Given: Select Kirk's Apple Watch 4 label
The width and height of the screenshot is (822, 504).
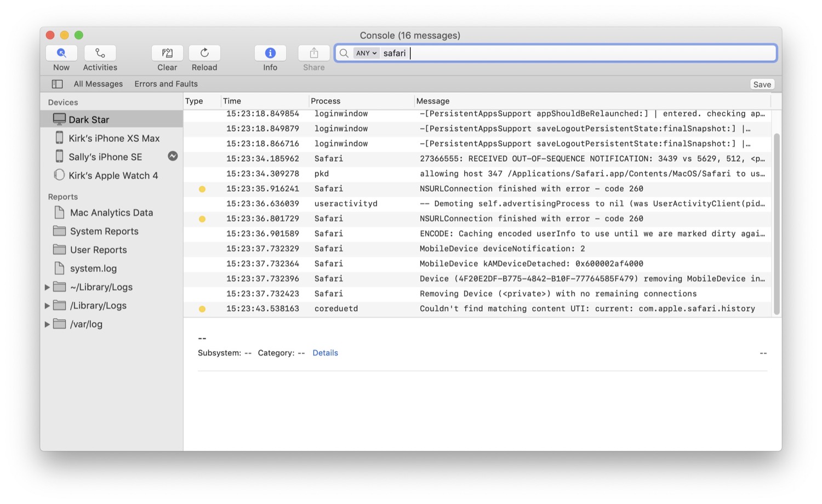Looking at the screenshot, I should click(113, 175).
